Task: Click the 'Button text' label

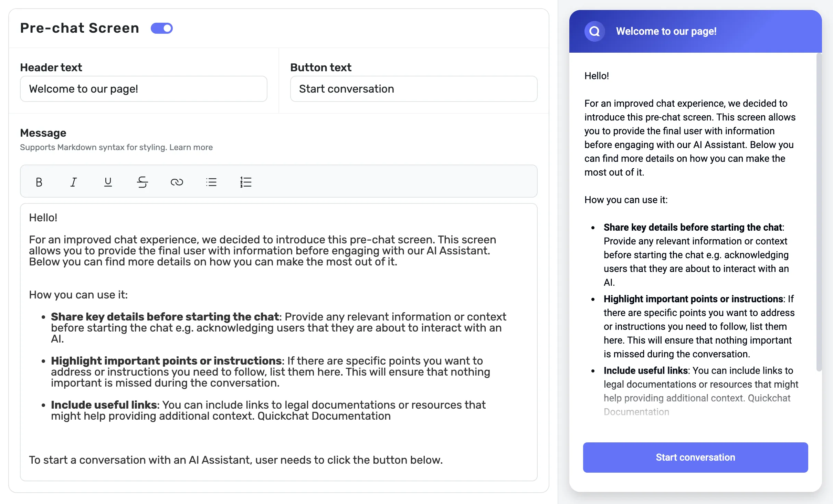Action: (x=321, y=67)
